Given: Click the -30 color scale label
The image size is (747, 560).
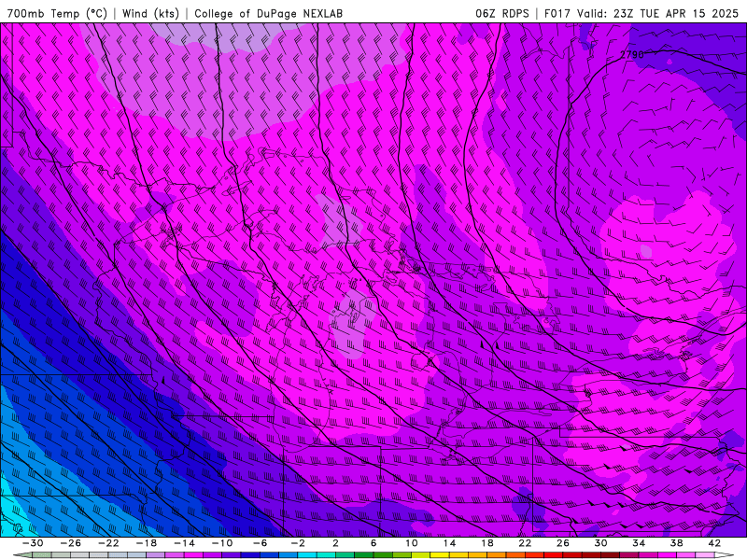Looking at the screenshot, I should coord(33,543).
